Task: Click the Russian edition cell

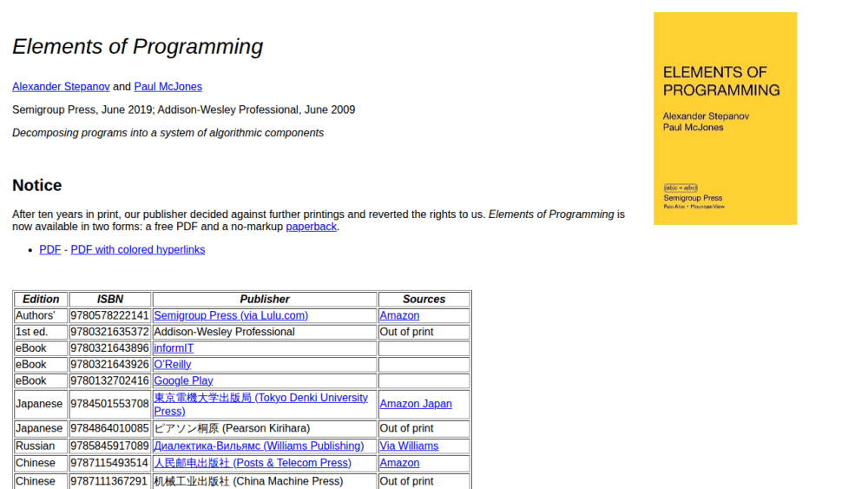Action: point(41,446)
